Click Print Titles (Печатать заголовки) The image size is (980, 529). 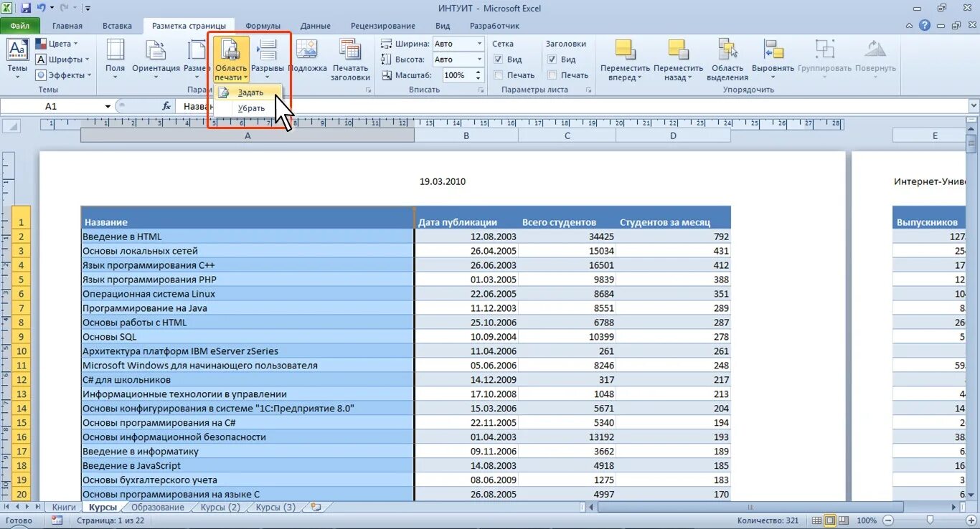pyautogui.click(x=350, y=59)
